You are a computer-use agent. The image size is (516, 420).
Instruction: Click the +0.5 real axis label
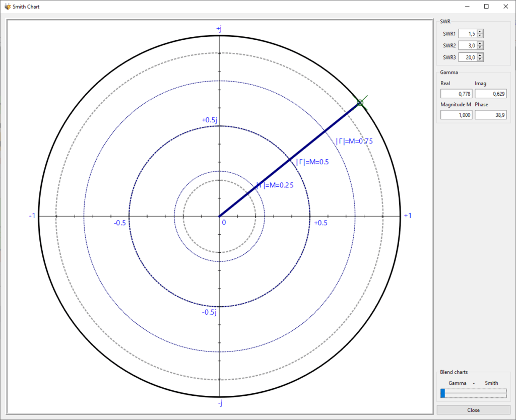point(321,223)
